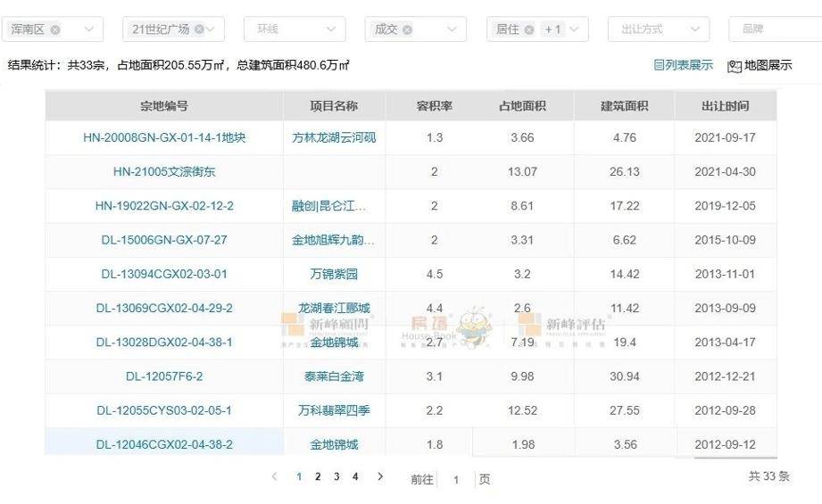Open parcel HN-20008GN-GX-01-14-1地块
This screenshot has width=822, height=504.
pos(164,138)
